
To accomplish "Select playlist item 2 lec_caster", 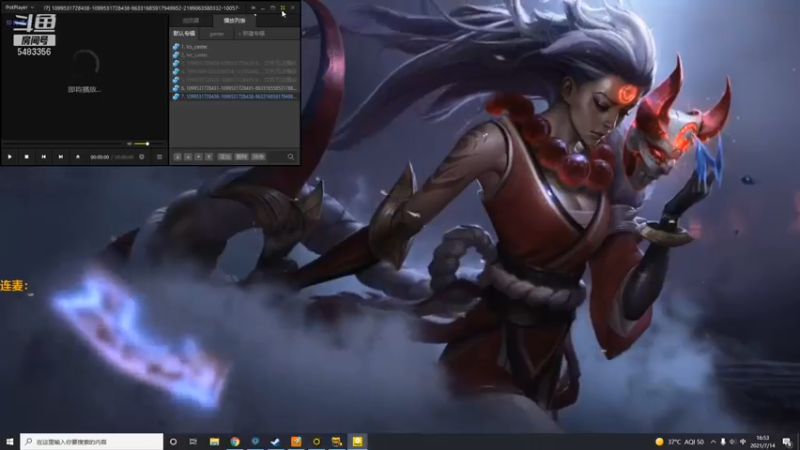I will point(235,55).
